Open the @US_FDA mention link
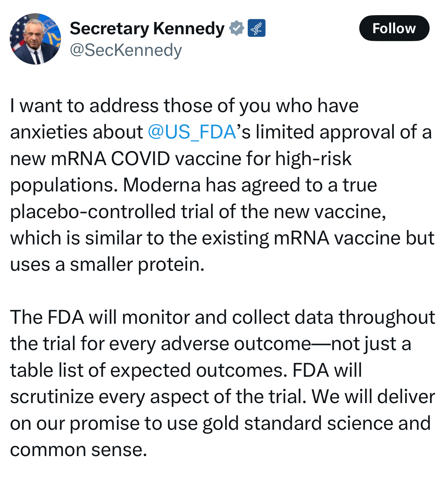Viewport: 448px width, 486px height. [x=192, y=132]
